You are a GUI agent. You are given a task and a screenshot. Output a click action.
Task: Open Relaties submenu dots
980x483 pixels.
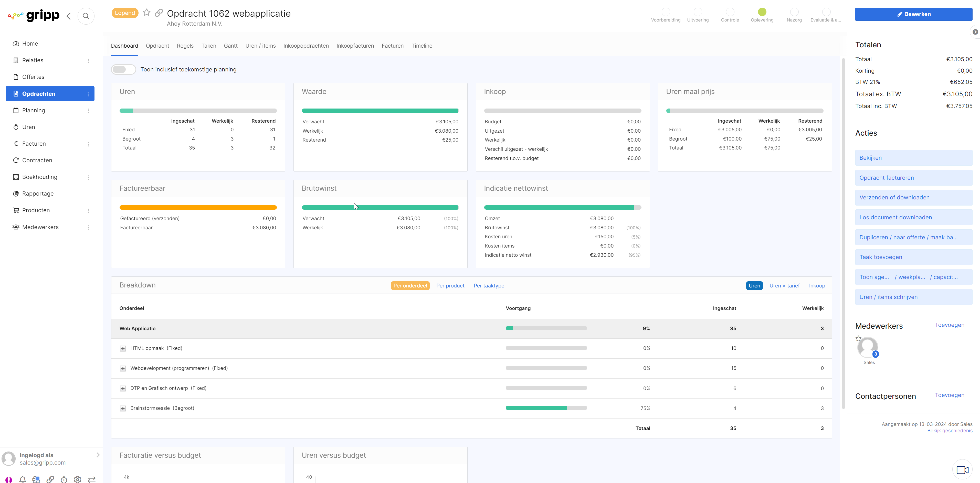[x=88, y=60]
